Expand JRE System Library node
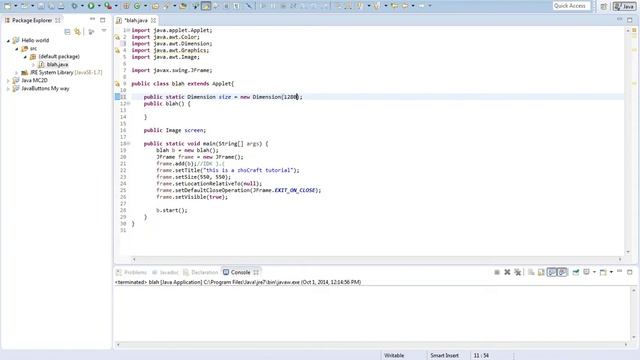The height and width of the screenshot is (360, 640). (x=17, y=73)
